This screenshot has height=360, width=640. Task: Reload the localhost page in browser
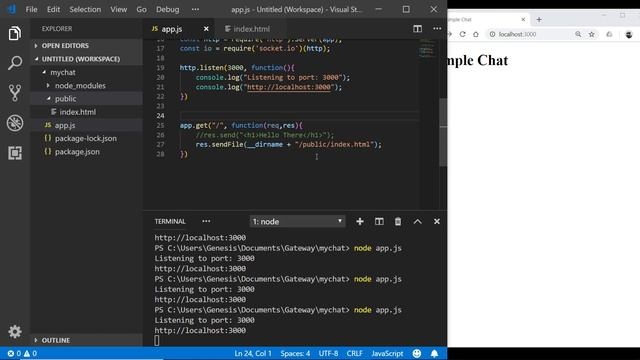(x=462, y=34)
